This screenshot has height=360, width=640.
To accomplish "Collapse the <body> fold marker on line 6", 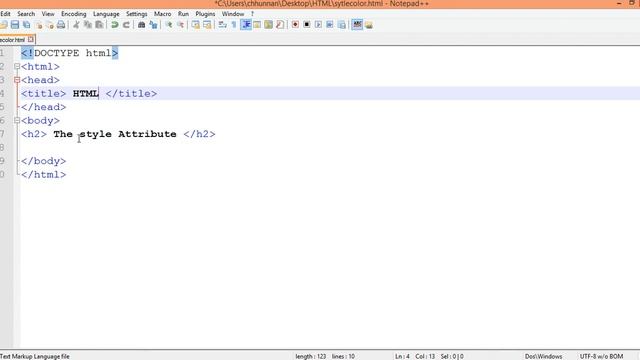I will pos(17,120).
